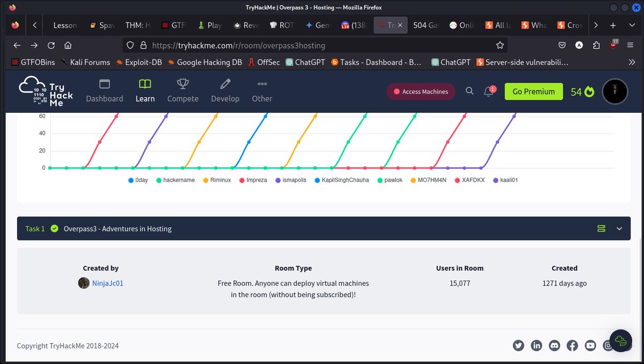Open the Learn navigation item
644x364 pixels.
(145, 91)
